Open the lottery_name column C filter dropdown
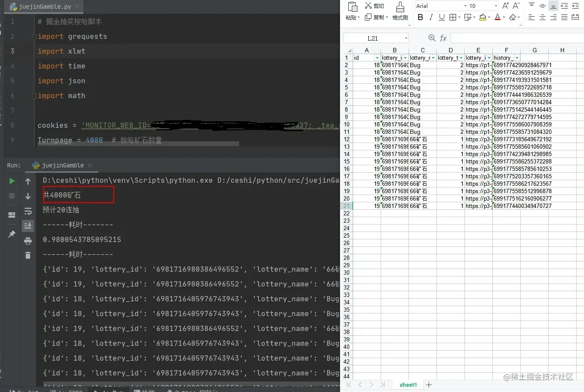 [x=433, y=58]
